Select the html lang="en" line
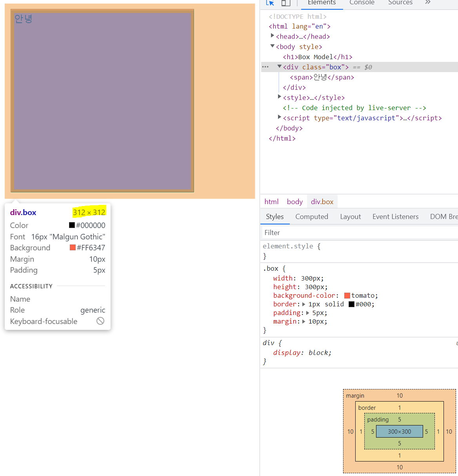This screenshot has width=458, height=476. click(300, 26)
